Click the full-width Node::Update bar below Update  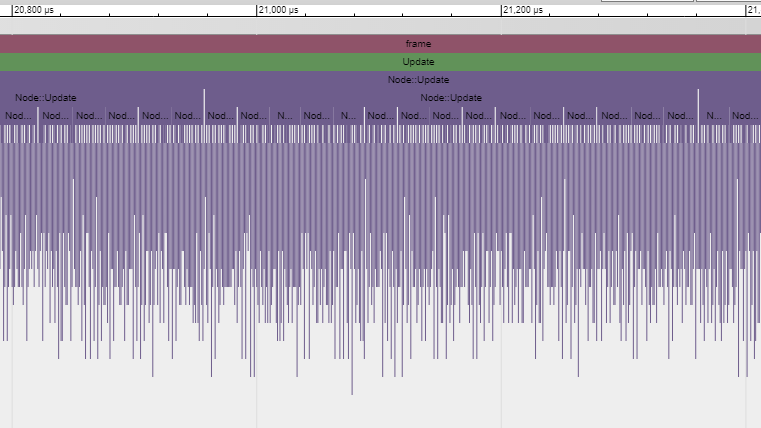point(418,80)
